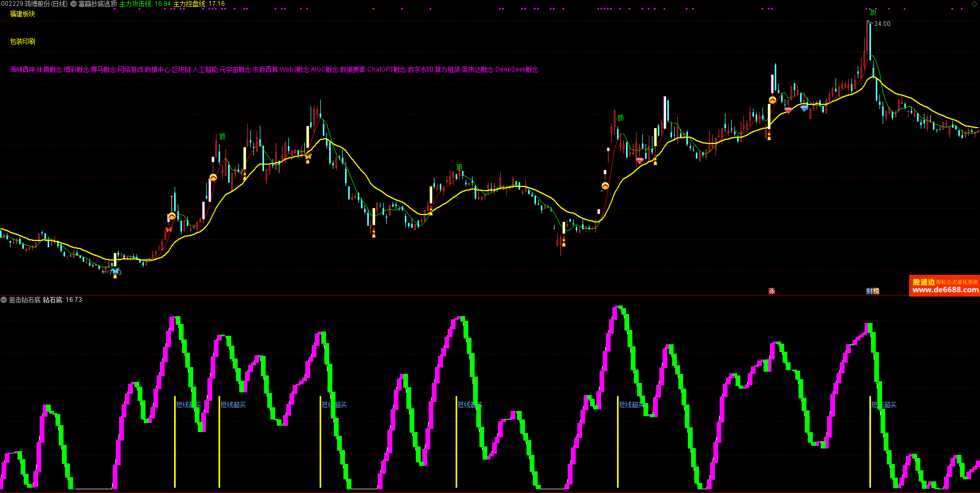Screen dimensions: 980x493
Task: Click the 24.00 peak price label
Action: [882, 24]
